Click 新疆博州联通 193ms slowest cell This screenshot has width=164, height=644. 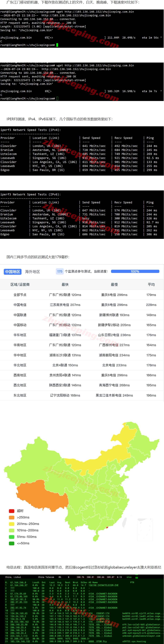(114, 315)
